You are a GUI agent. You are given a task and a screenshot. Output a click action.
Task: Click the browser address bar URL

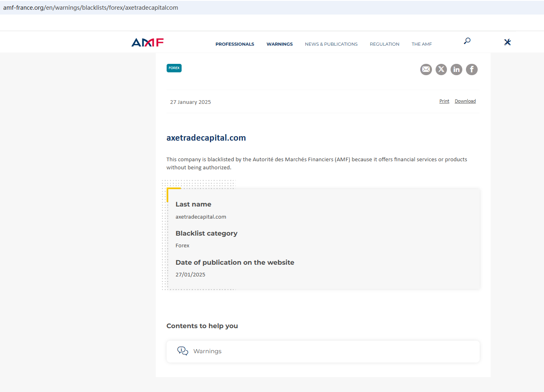[x=91, y=8]
